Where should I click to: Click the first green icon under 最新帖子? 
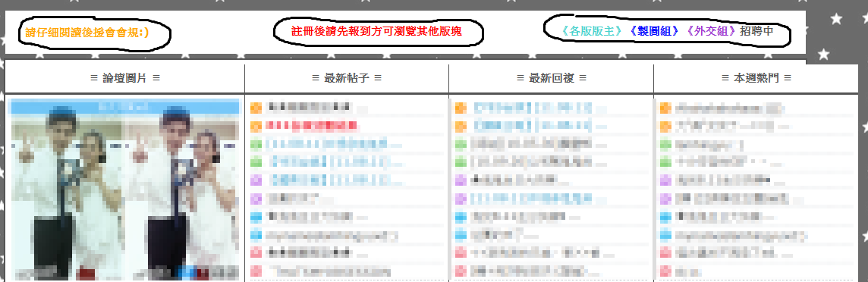(x=256, y=145)
